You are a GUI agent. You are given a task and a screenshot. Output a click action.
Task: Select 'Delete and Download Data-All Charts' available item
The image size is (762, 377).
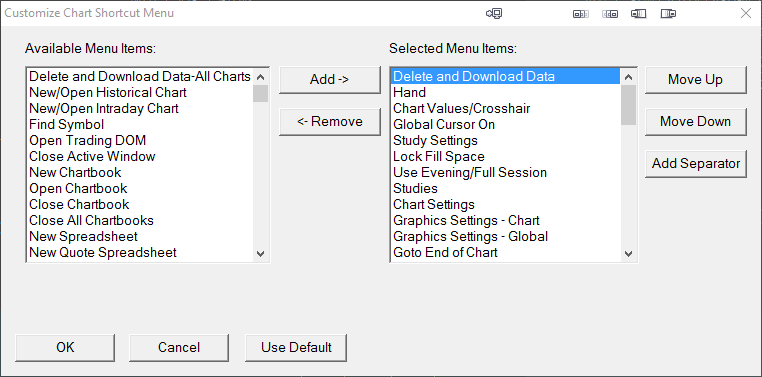(x=140, y=77)
